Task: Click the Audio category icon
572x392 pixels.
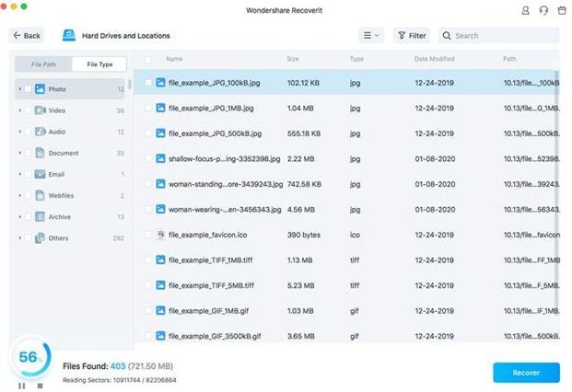Action: click(40, 132)
